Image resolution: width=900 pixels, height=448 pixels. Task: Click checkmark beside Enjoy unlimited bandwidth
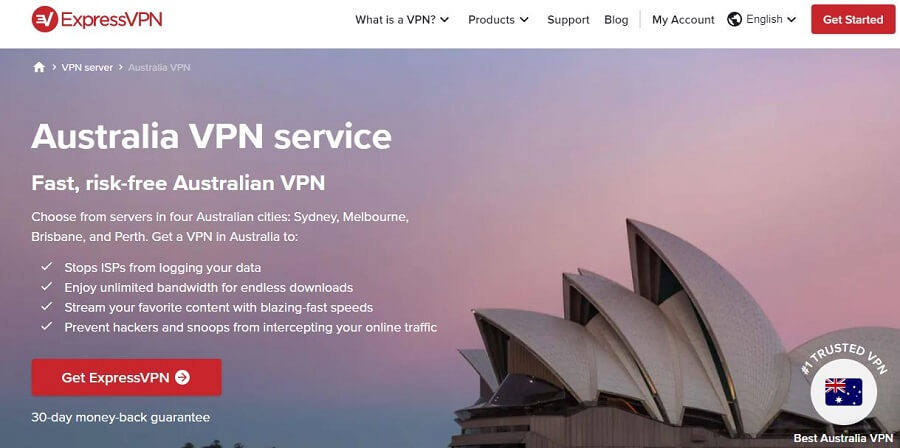pos(46,287)
